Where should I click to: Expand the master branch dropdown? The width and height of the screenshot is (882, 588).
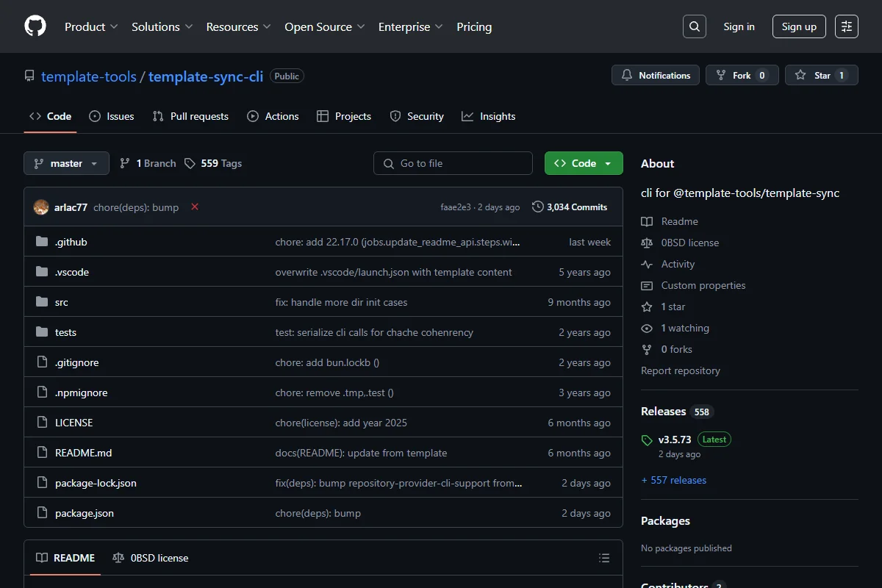pos(66,163)
